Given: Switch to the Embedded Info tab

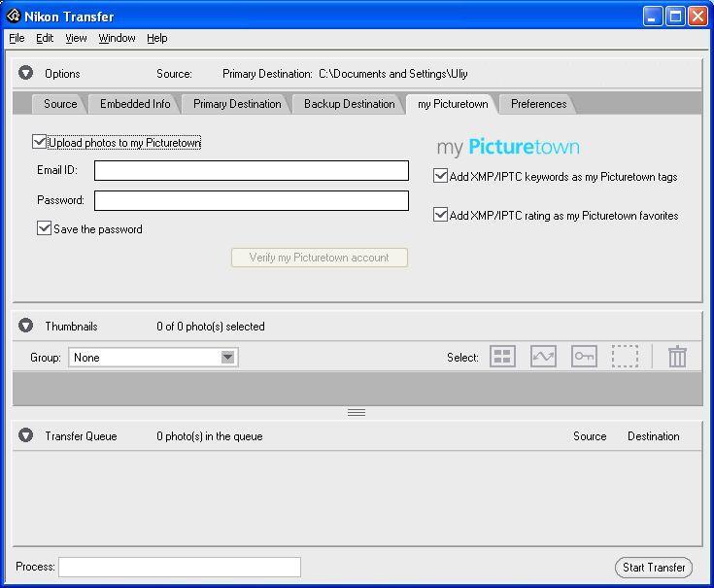Looking at the screenshot, I should pyautogui.click(x=135, y=104).
